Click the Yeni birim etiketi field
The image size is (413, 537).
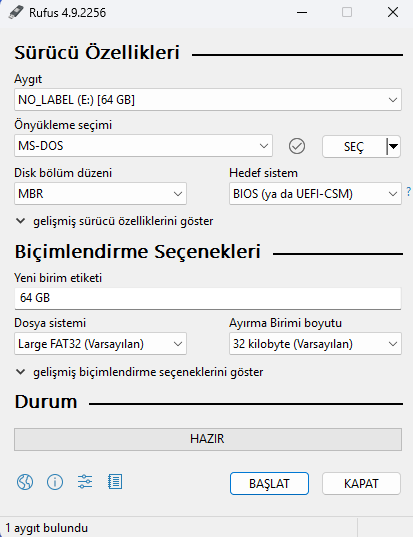point(208,298)
